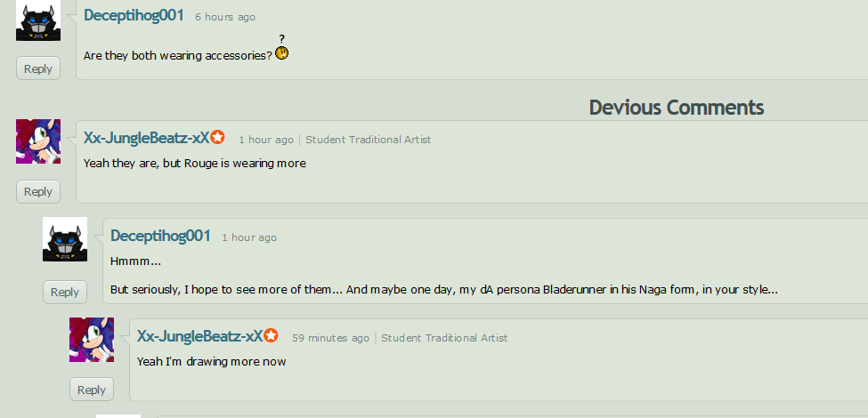The width and height of the screenshot is (868, 418).
Task: Reply to the 'wearing accessories' comment
Action: [38, 68]
